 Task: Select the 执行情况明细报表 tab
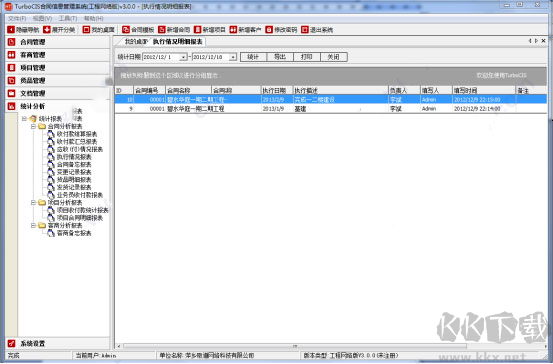[x=178, y=42]
